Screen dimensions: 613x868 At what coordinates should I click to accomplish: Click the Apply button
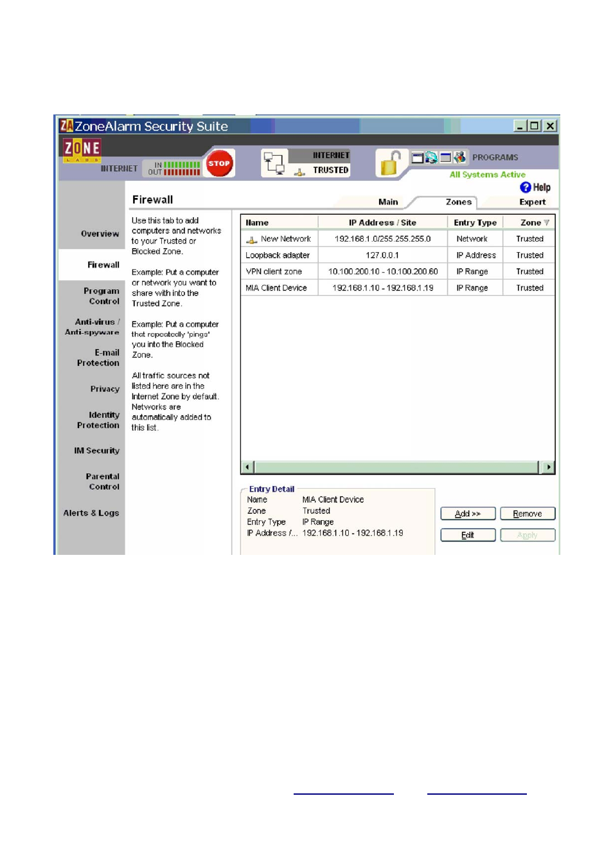[x=528, y=535]
